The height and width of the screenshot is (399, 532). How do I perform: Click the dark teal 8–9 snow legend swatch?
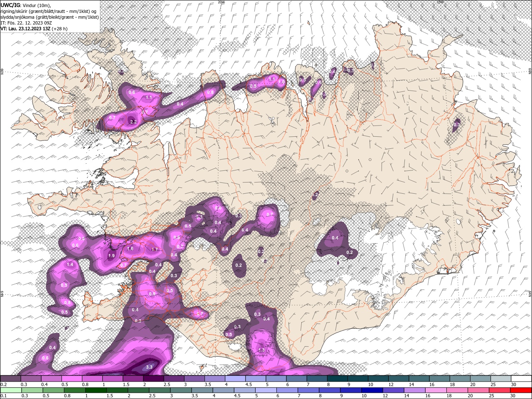[x=337, y=379]
